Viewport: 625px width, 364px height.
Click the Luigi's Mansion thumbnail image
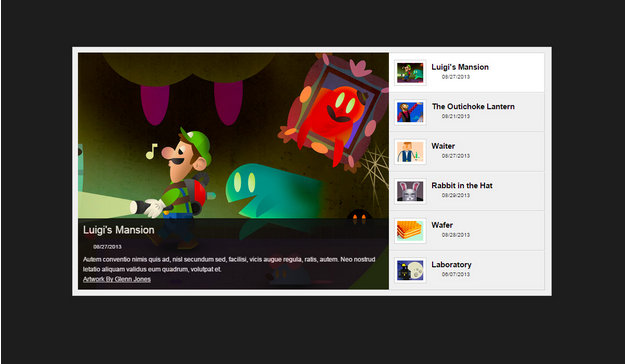tap(410, 73)
